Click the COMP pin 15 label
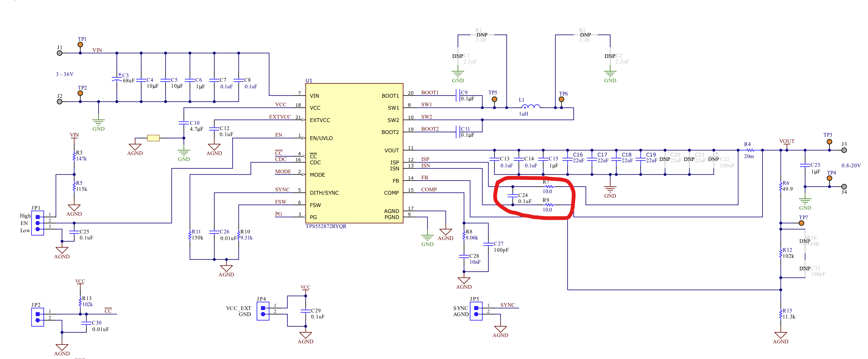 (x=429, y=190)
